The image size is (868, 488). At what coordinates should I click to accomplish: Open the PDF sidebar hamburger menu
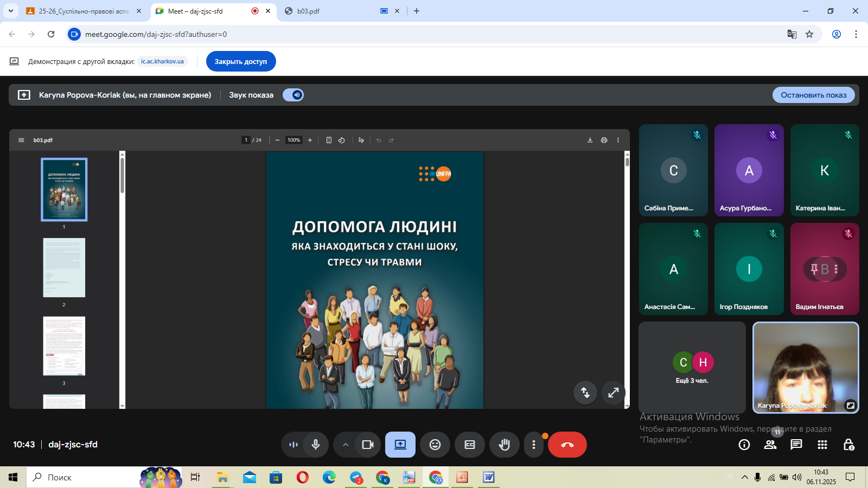click(x=21, y=140)
